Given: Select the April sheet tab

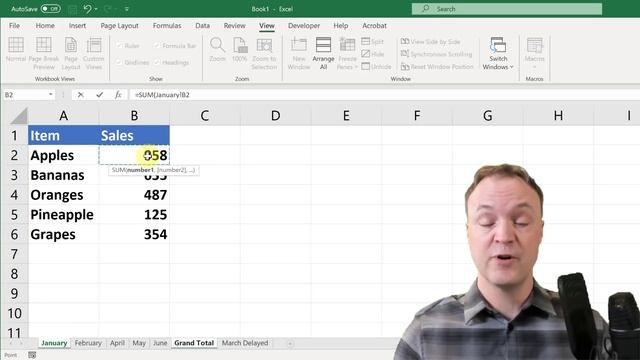Looking at the screenshot, I should coord(117,343).
